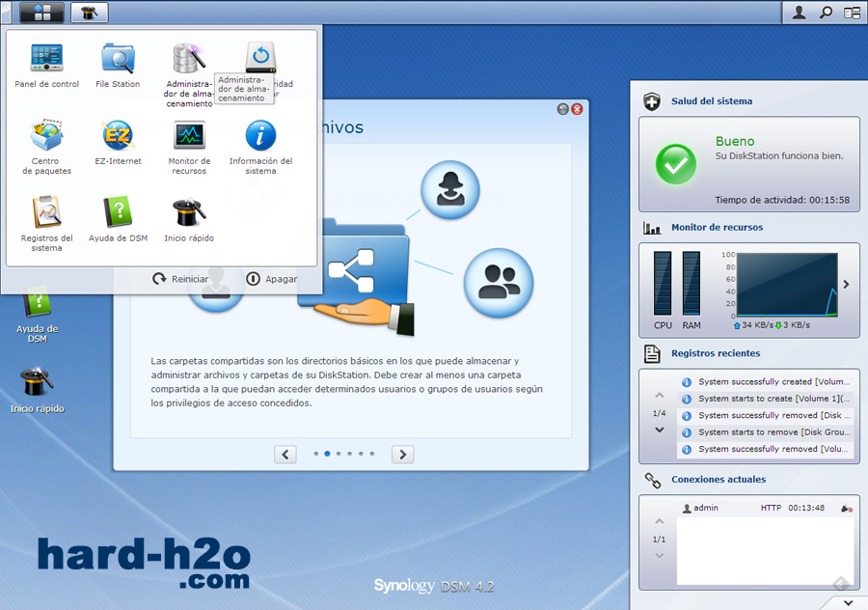Close the quick start wizard window
The image size is (868, 610).
coord(577,109)
